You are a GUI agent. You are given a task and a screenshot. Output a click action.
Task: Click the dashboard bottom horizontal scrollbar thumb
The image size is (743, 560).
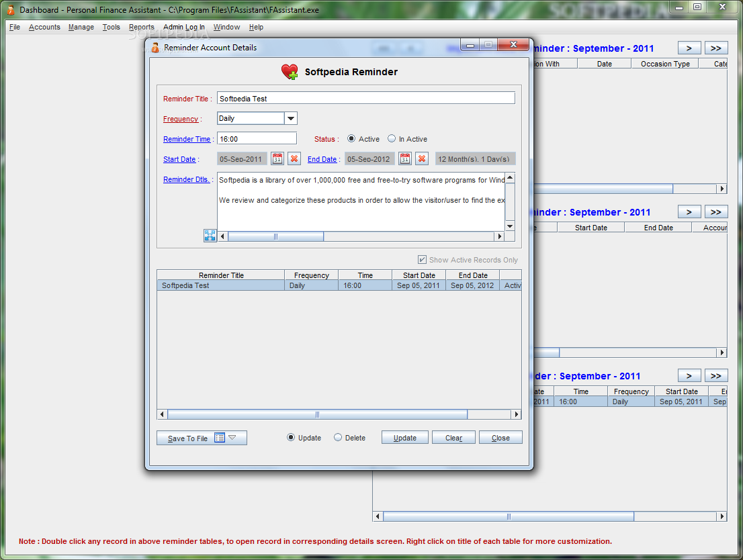pyautogui.click(x=509, y=516)
